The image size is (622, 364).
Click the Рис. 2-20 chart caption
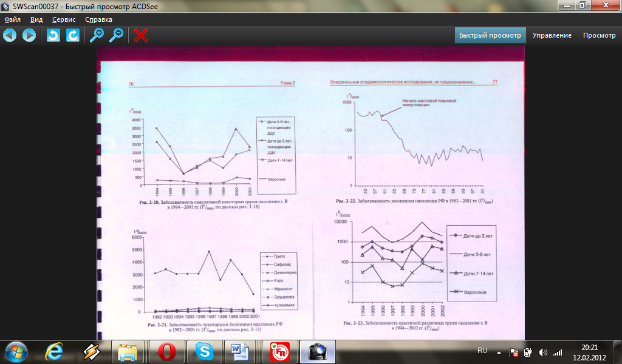click(213, 204)
